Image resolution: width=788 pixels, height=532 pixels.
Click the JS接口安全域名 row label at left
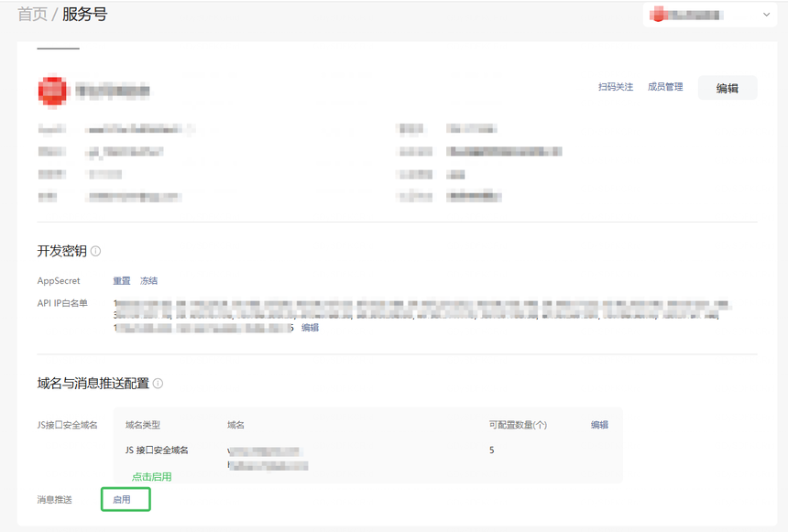point(67,425)
